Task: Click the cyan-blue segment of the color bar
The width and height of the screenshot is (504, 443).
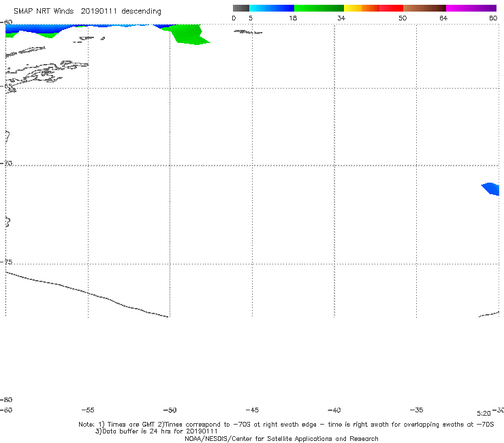Action: [272, 8]
